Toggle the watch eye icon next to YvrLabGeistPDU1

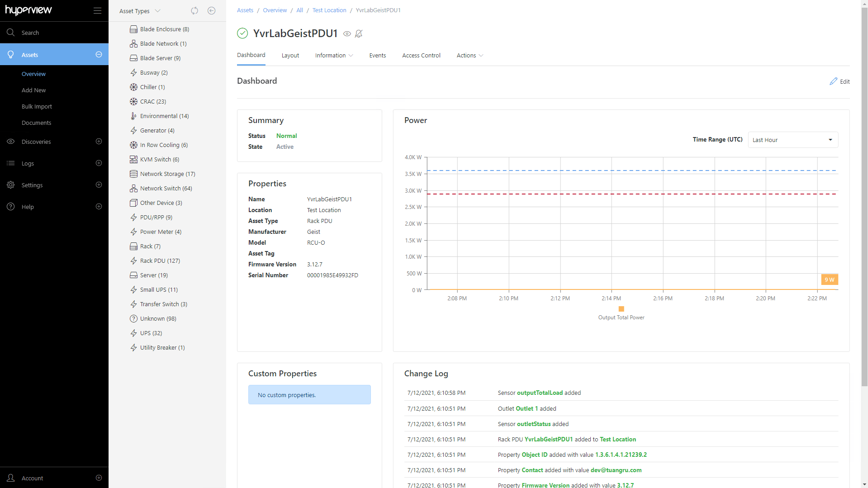(x=347, y=33)
